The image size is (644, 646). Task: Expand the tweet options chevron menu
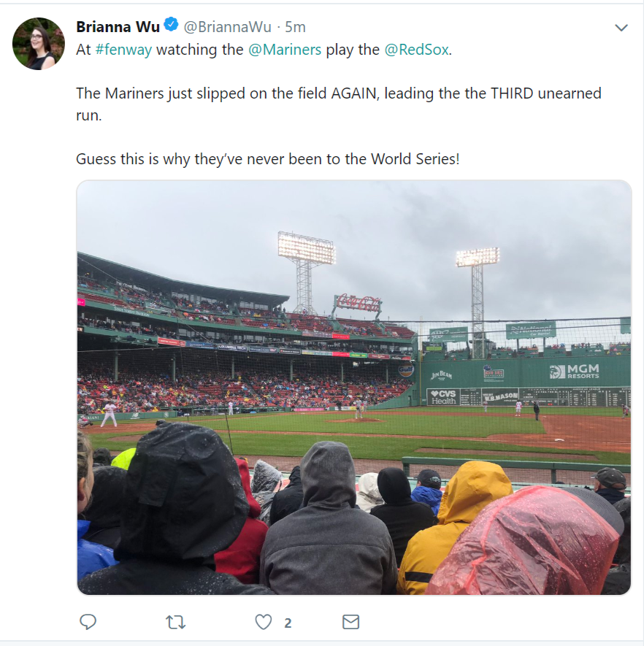click(621, 28)
